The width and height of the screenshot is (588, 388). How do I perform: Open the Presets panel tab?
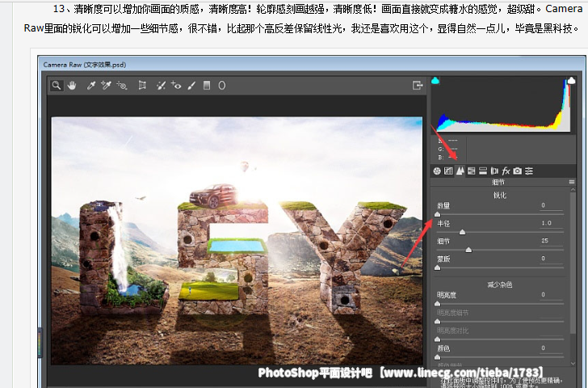[529, 171]
